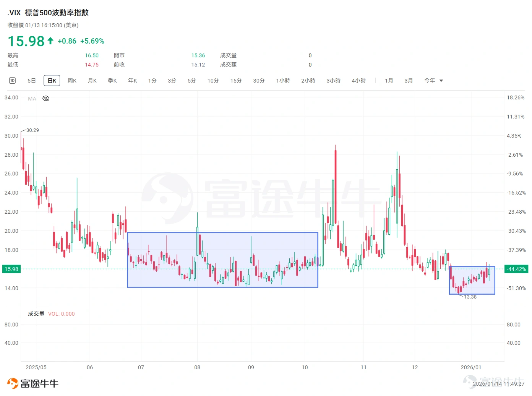The height and width of the screenshot is (396, 532).
Task: Switch to the 5日 chart tab
Action: [x=32, y=81]
